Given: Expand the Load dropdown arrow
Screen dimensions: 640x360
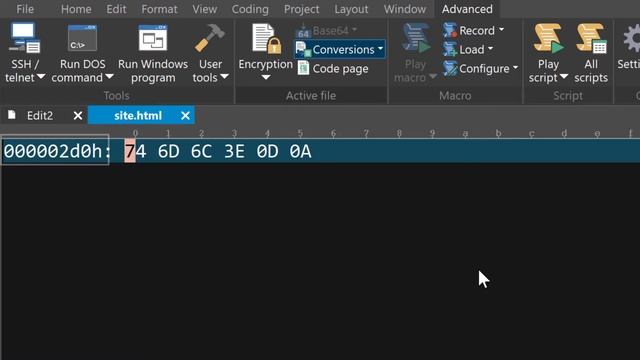Looking at the screenshot, I should click(x=490, y=49).
